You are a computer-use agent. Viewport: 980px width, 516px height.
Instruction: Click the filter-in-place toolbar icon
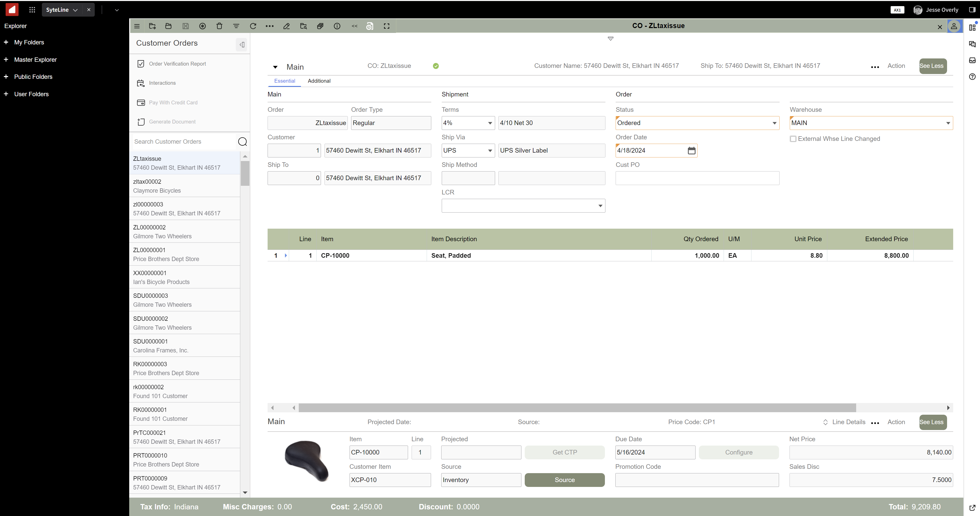[236, 26]
